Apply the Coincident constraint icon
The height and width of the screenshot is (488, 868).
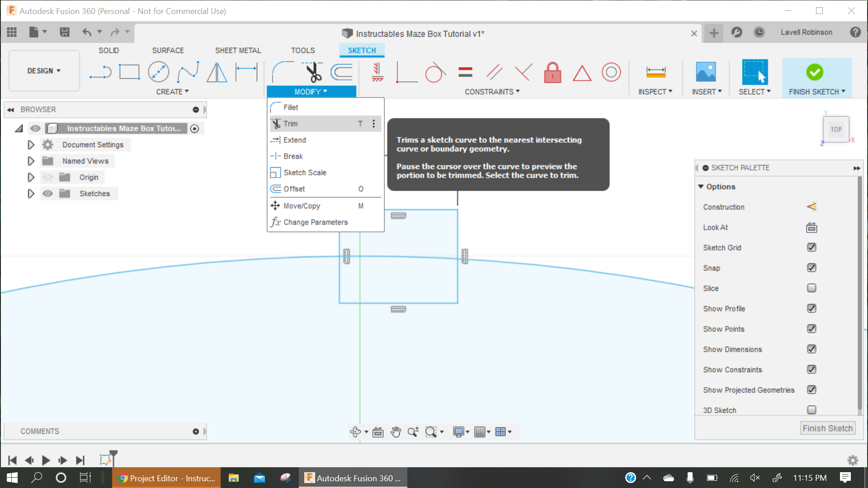(524, 72)
